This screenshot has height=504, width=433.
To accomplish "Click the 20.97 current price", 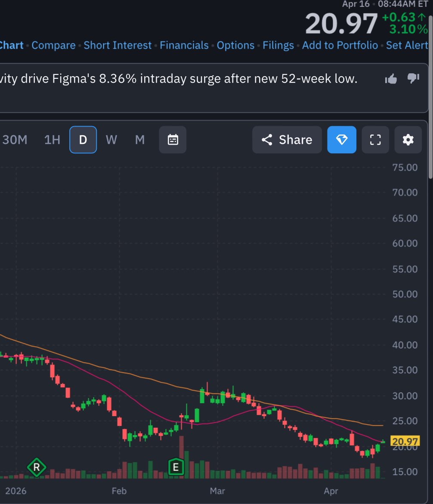I will pos(341,24).
